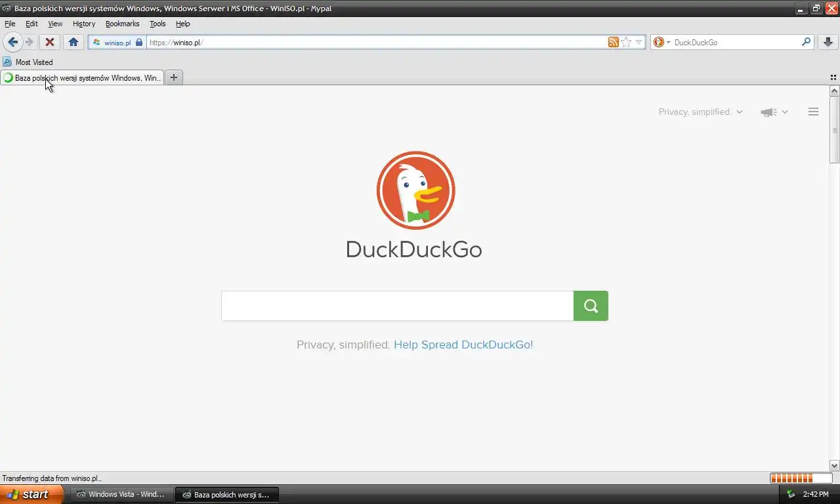This screenshot has height=504, width=840.
Task: Click the scrollbar down arrow
Action: [835, 465]
